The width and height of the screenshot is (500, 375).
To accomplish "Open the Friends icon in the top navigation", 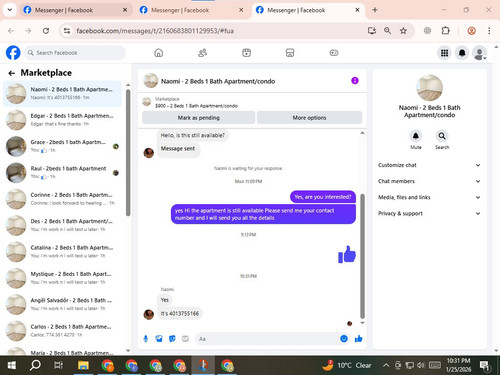I will [x=202, y=53].
